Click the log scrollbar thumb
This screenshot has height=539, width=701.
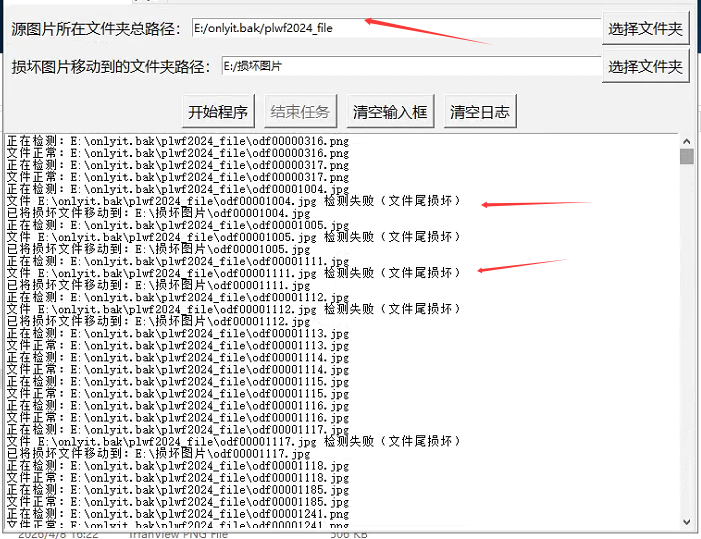tap(686, 157)
